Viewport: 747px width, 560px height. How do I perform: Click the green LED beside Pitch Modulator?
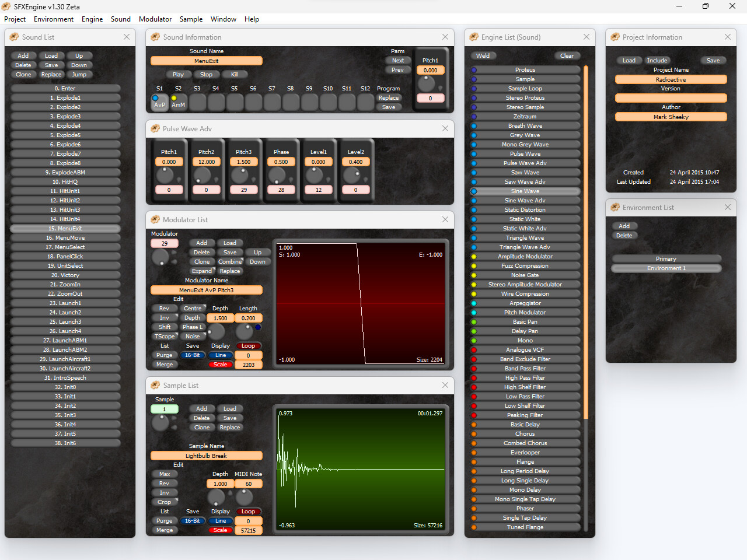(473, 312)
